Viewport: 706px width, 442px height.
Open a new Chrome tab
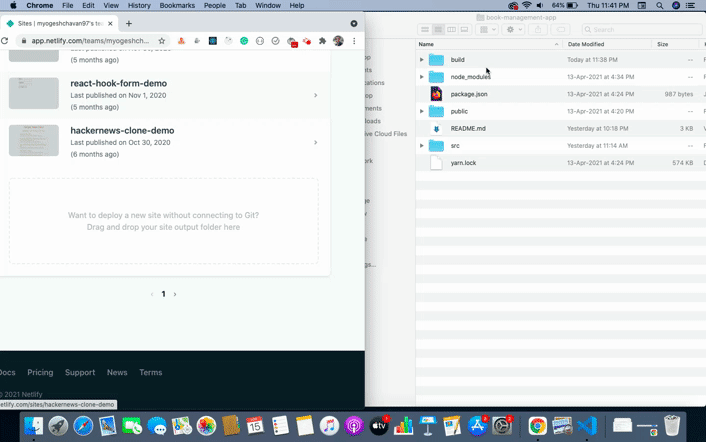point(129,23)
